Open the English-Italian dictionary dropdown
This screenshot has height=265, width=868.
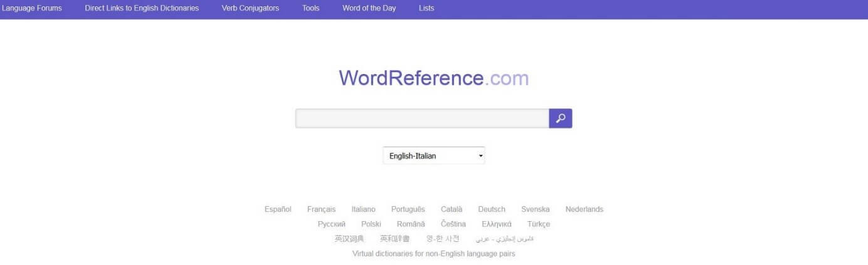pos(434,156)
